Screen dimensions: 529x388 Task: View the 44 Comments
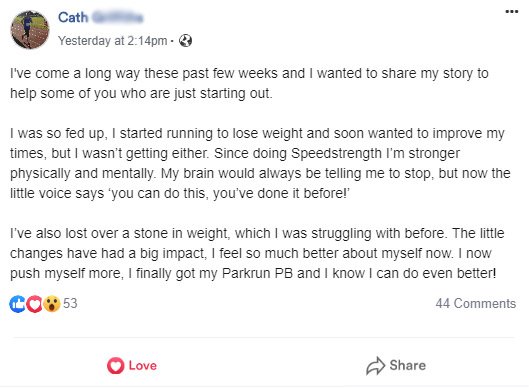point(476,303)
